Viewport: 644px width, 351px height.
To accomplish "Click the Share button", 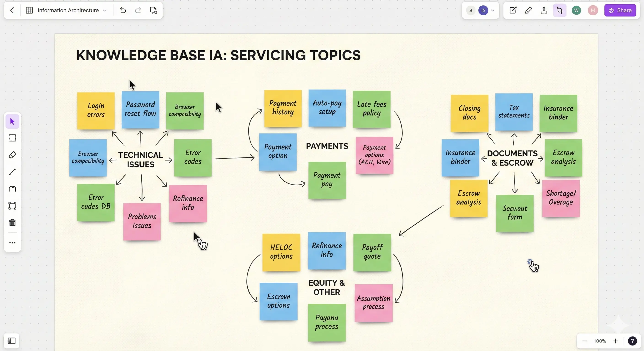I will click(x=620, y=10).
